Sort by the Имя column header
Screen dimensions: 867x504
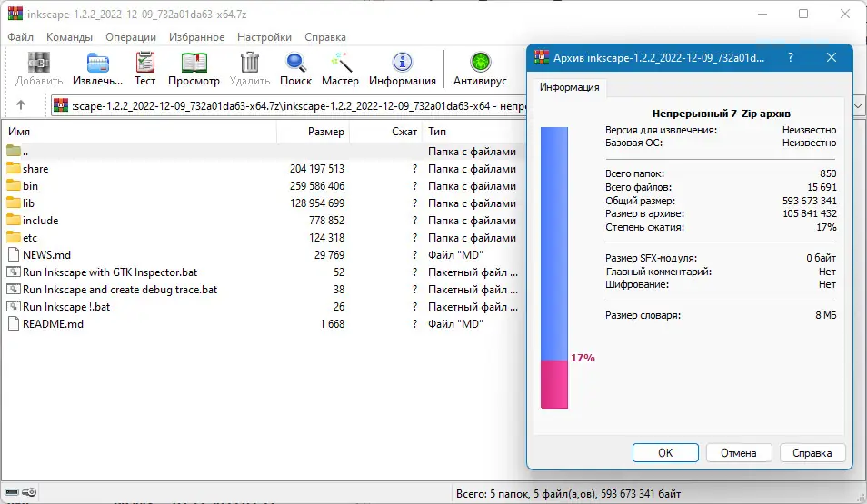coord(140,132)
